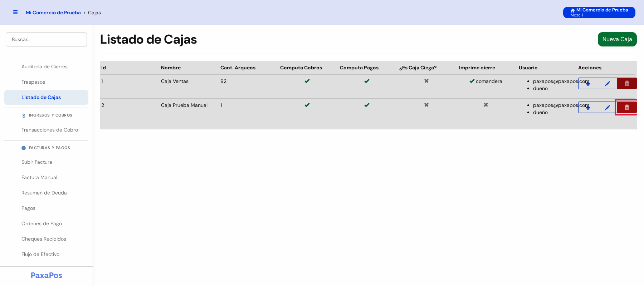Navigate to Factura Manual
The height and width of the screenshot is (286, 644).
46,177
